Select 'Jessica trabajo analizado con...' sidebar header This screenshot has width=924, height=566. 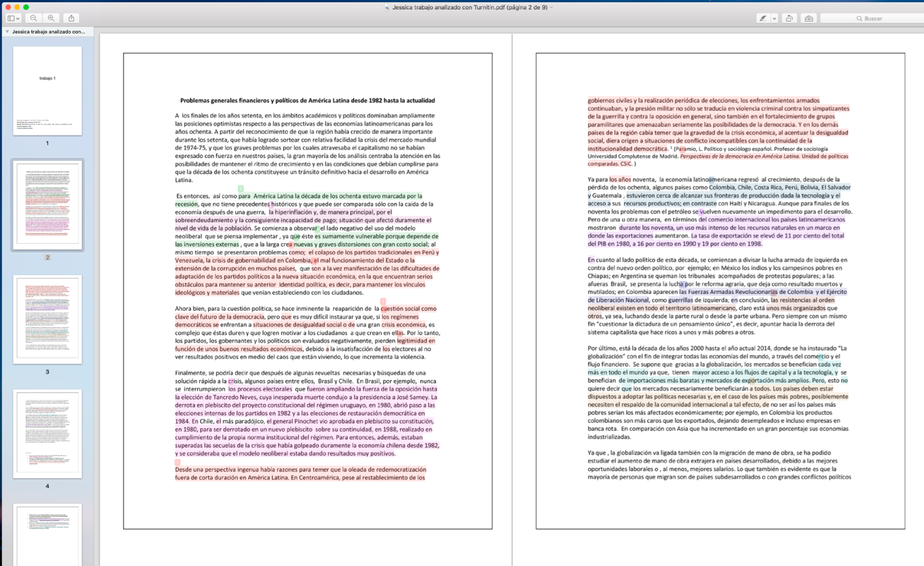click(x=49, y=32)
